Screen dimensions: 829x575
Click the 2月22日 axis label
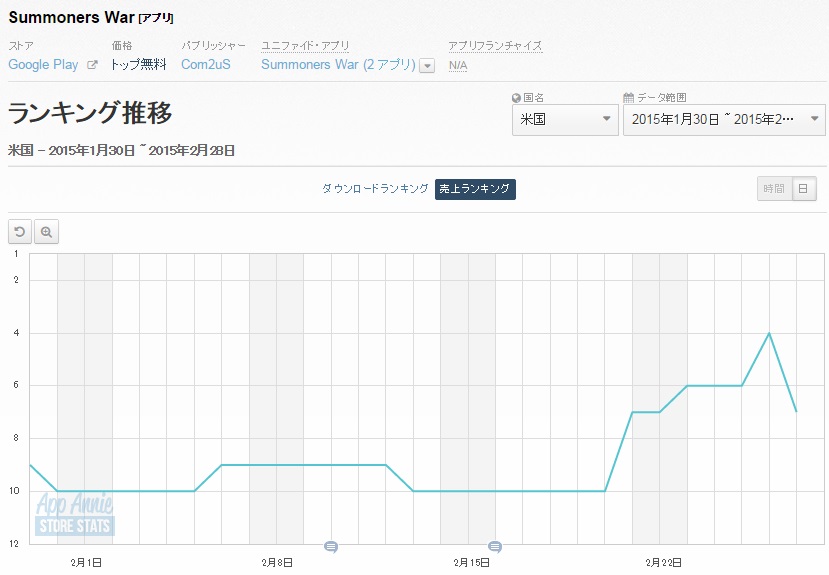[663, 562]
